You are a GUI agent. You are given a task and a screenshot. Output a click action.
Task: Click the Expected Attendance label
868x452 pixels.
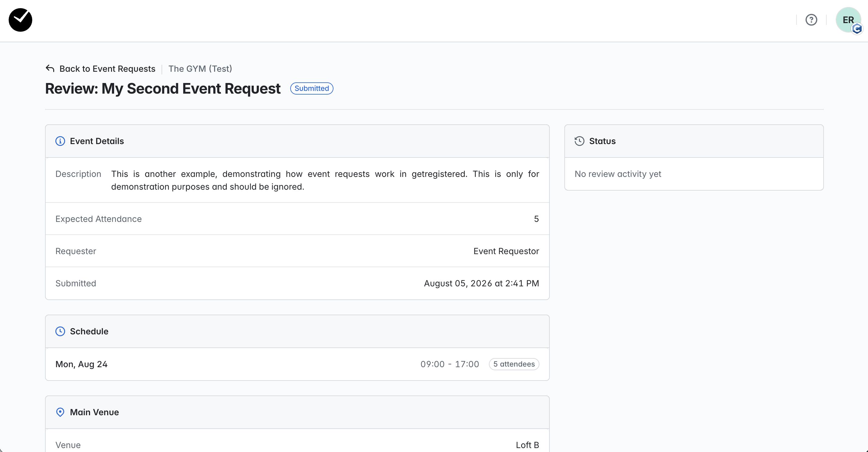[x=98, y=219]
